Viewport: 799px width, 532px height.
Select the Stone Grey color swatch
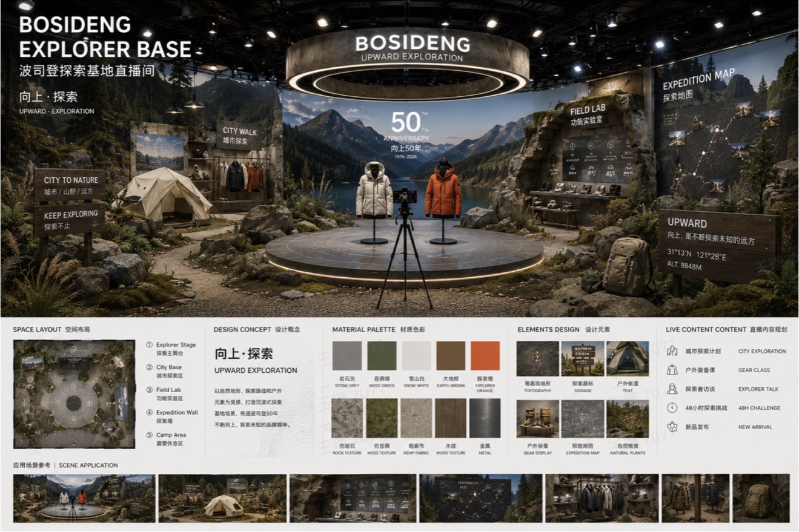[x=347, y=356]
